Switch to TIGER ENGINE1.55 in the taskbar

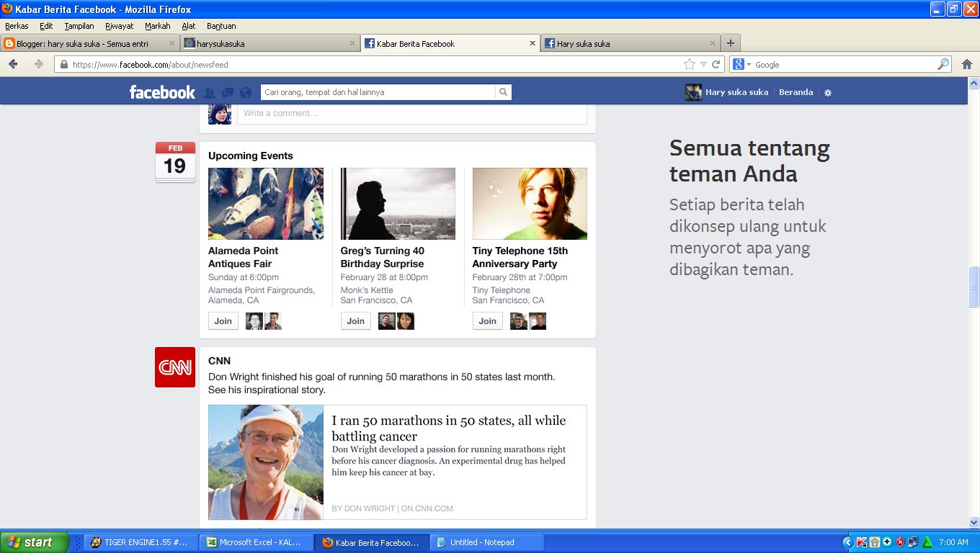[141, 542]
